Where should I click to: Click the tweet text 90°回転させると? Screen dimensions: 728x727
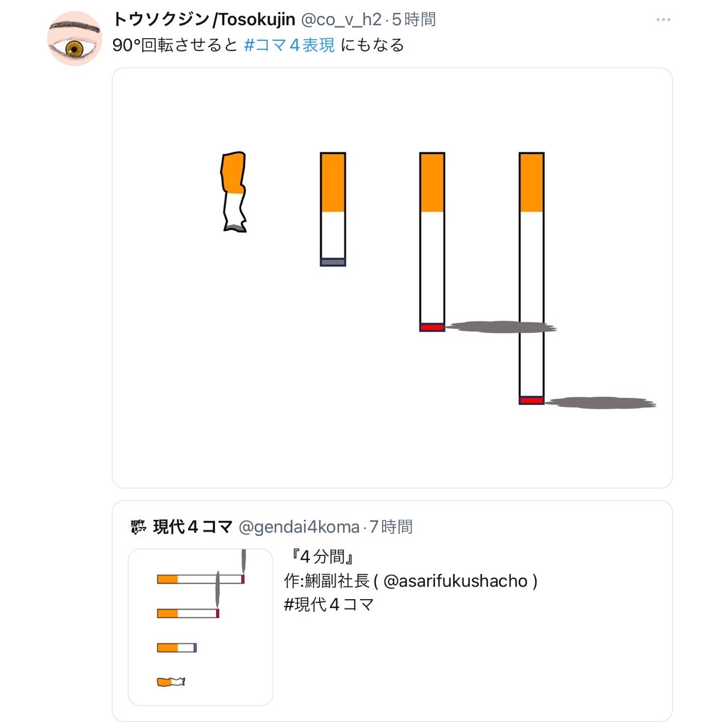coord(175,45)
